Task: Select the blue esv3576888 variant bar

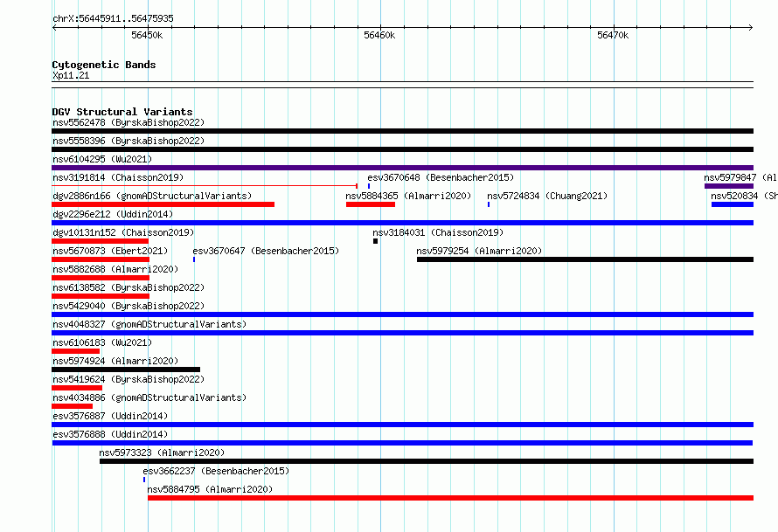Action: tap(402, 443)
